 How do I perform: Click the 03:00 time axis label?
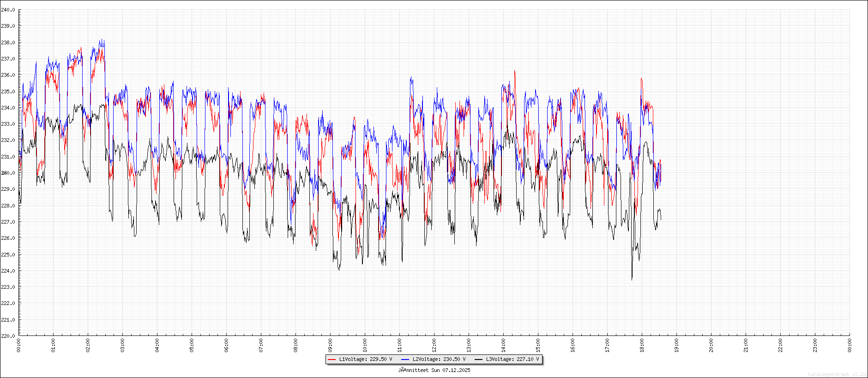coord(122,345)
